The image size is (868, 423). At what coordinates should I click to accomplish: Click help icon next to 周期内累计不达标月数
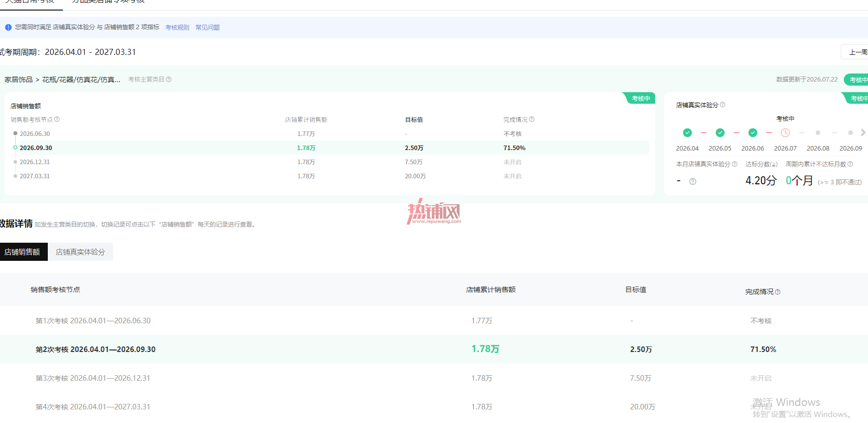pyautogui.click(x=850, y=164)
